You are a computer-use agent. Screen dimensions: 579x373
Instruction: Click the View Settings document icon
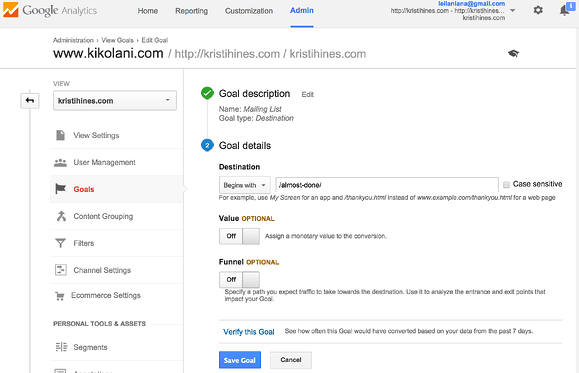click(x=61, y=135)
